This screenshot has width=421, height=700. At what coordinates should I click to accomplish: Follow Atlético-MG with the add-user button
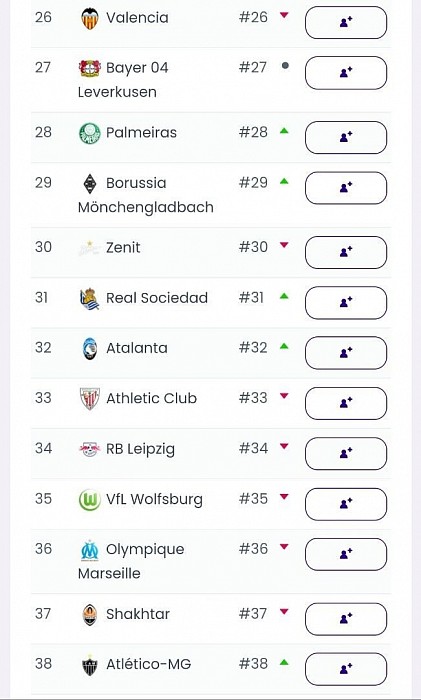tap(346, 669)
